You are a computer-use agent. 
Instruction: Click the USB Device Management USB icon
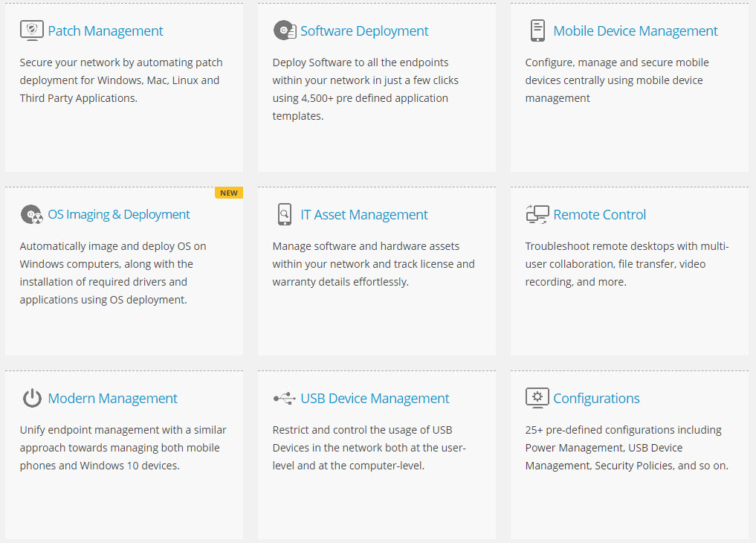[x=285, y=399]
